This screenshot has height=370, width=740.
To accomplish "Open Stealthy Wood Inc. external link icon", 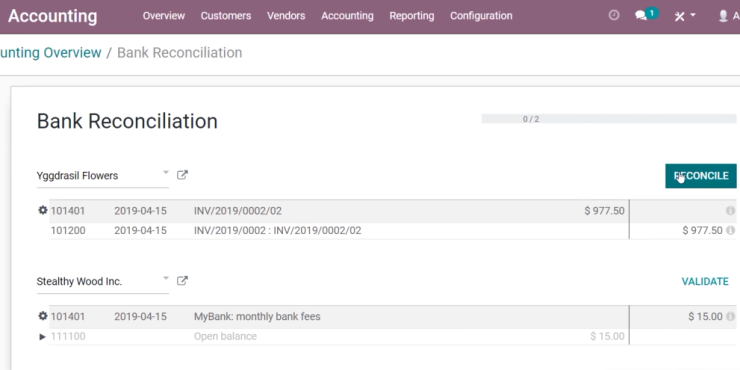I will click(182, 281).
